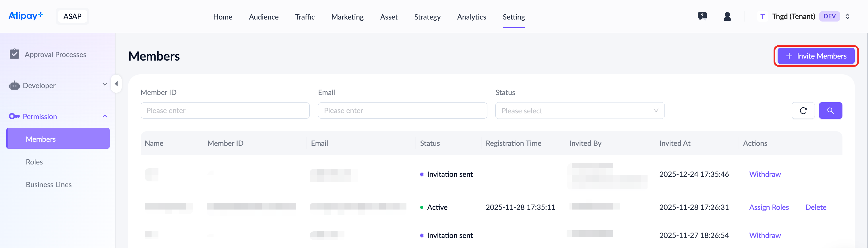This screenshot has height=248, width=868.
Task: Open the help chat icon
Action: click(x=702, y=16)
